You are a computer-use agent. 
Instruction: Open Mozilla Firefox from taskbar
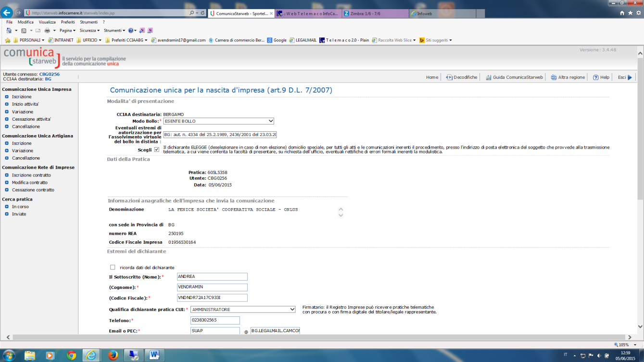click(113, 355)
